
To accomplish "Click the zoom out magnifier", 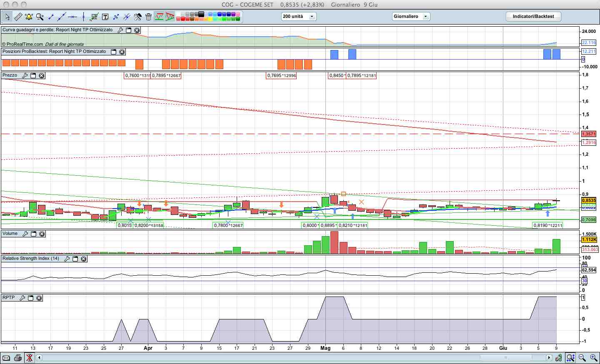I will (x=582, y=358).
